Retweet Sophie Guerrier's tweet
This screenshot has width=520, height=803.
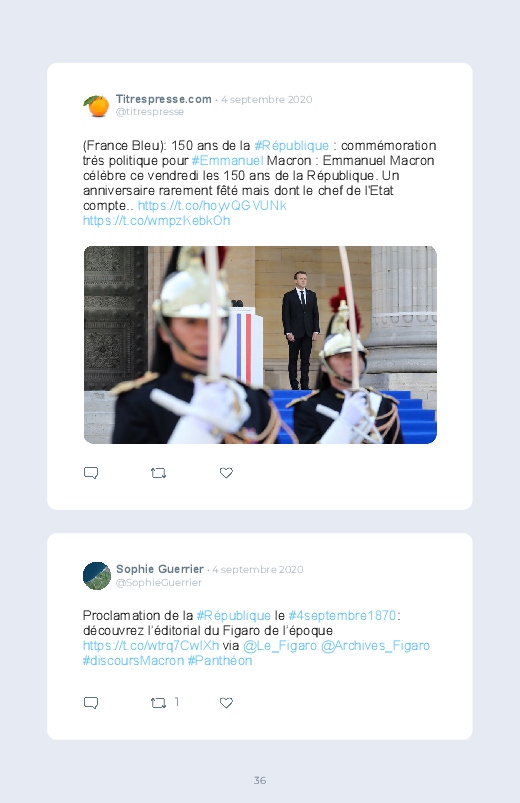pyautogui.click(x=158, y=703)
